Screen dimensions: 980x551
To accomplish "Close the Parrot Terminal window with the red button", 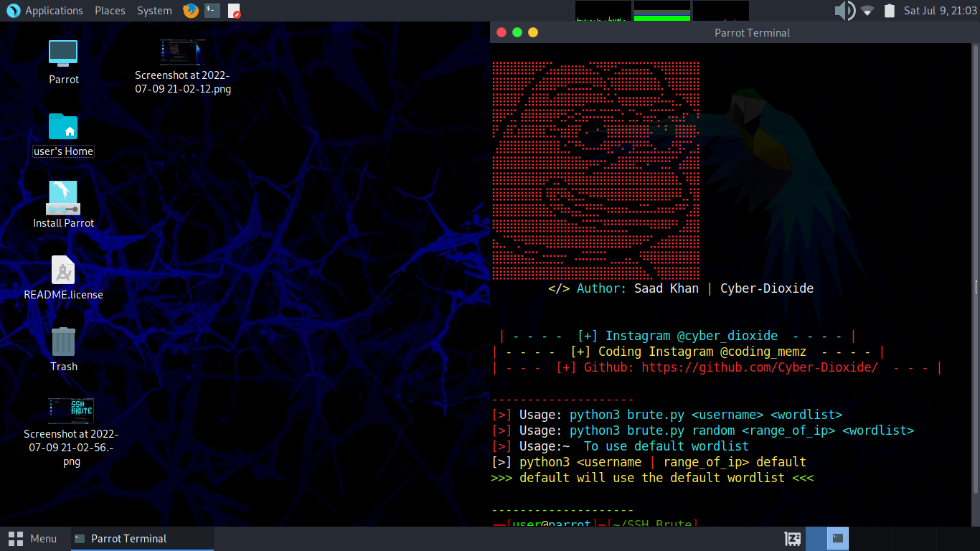I will click(x=501, y=32).
